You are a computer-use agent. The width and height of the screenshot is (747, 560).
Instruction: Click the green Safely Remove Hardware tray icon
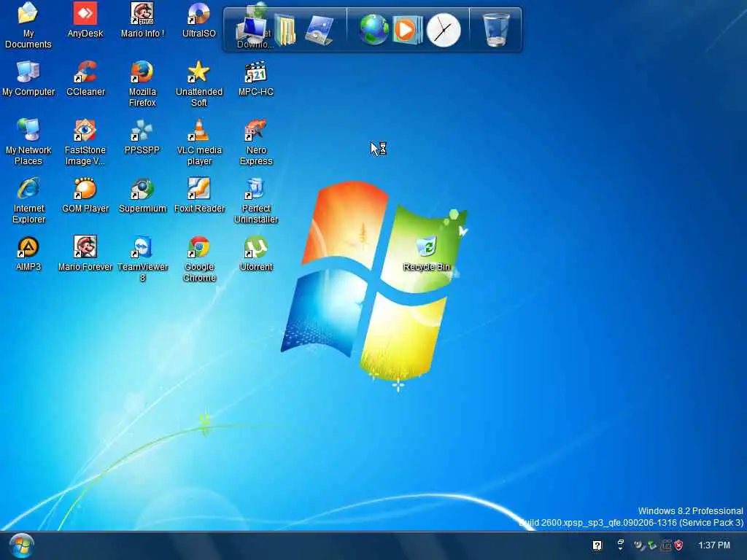tap(652, 545)
